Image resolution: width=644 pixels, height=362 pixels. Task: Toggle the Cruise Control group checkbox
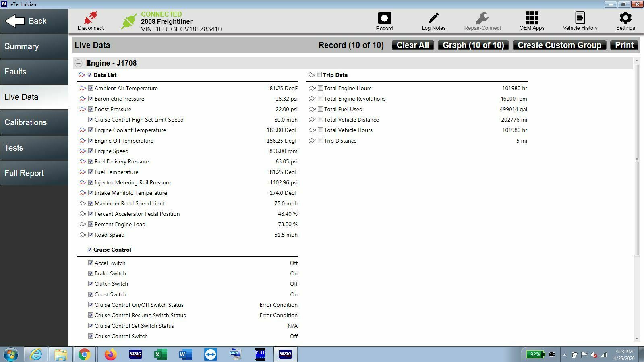89,250
